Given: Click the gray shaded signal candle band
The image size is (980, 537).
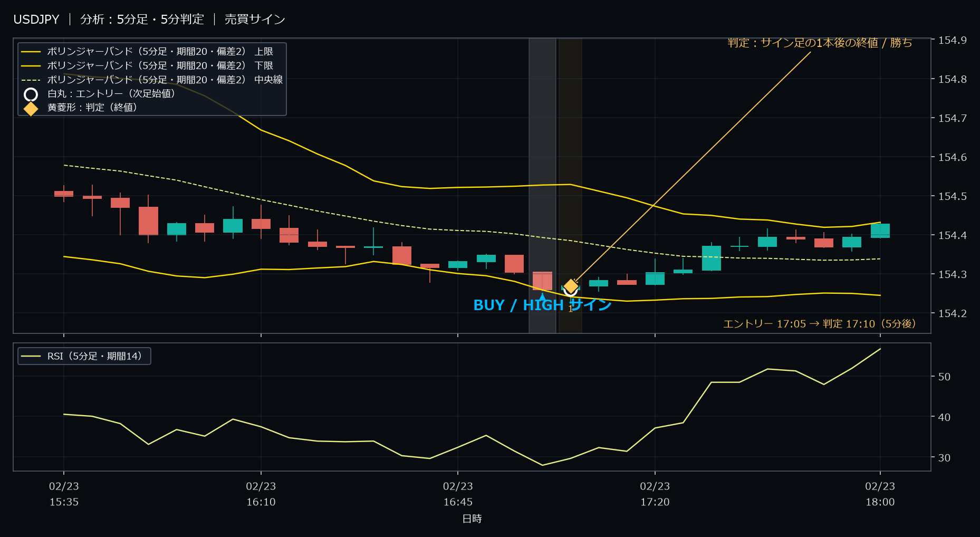Looking at the screenshot, I should pyautogui.click(x=542, y=185).
